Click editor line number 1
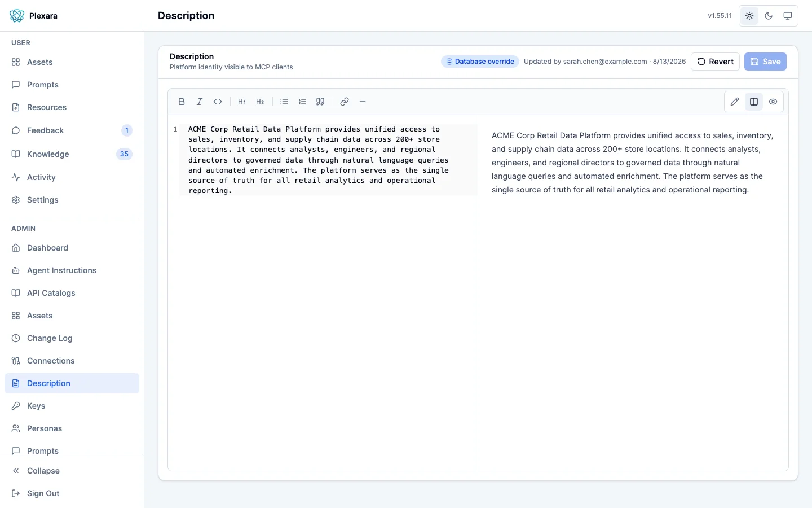The height and width of the screenshot is (508, 812). click(x=175, y=129)
